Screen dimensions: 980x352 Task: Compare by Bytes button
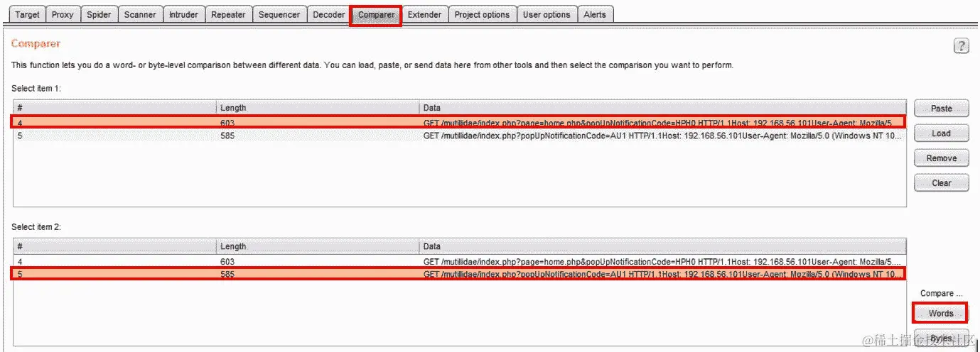[941, 339]
